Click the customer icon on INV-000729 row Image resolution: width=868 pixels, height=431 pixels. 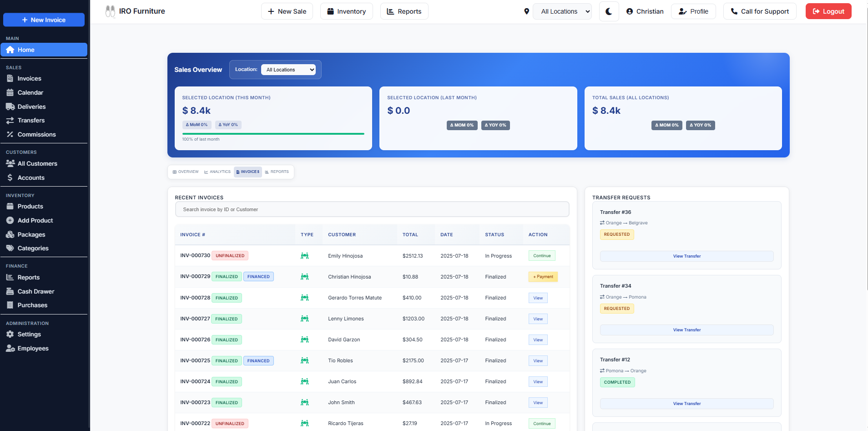(305, 276)
